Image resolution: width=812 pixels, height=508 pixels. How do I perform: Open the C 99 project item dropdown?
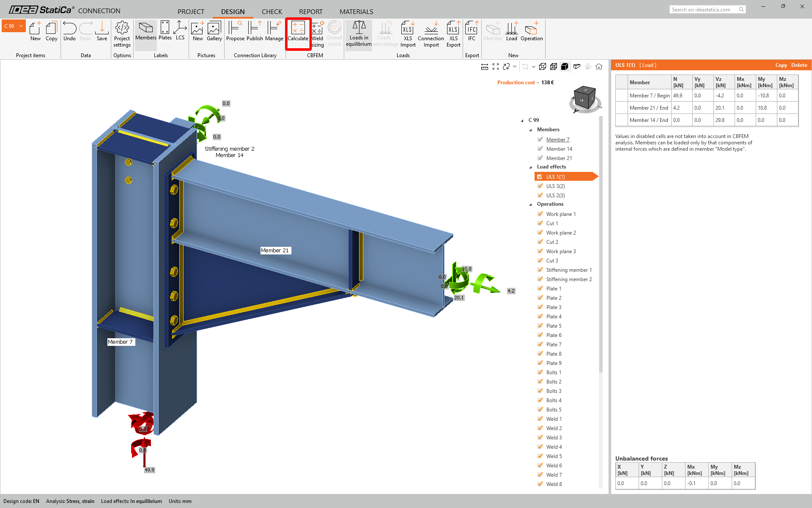tap(21, 26)
